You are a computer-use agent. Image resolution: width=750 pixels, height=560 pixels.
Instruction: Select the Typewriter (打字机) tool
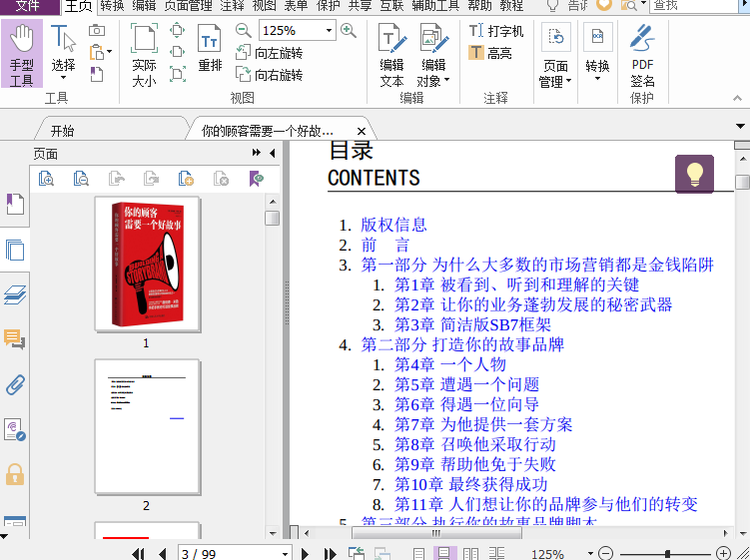[x=496, y=31]
